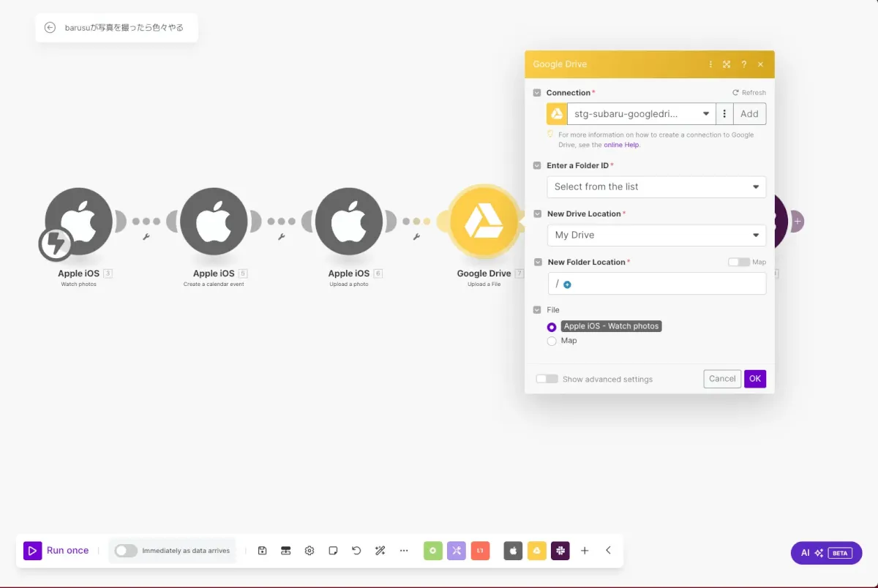Open the purple flow control icon
The height and width of the screenshot is (588, 878).
click(457, 551)
